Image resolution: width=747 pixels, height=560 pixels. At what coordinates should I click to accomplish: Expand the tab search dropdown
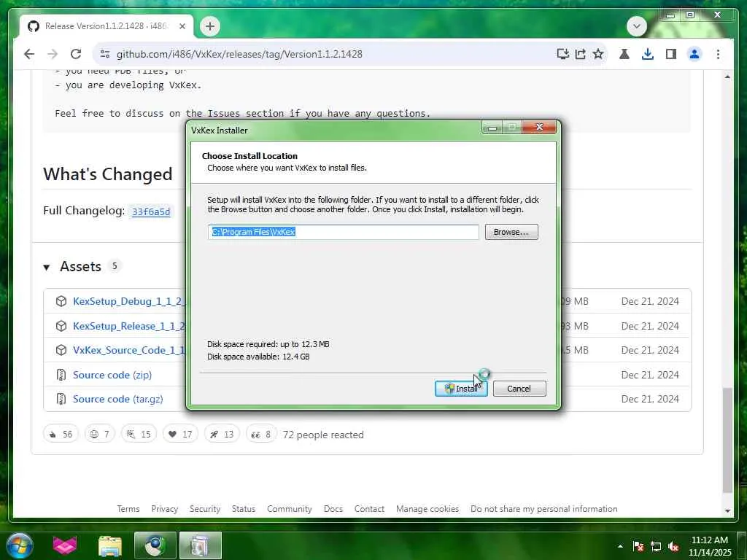[x=636, y=26]
